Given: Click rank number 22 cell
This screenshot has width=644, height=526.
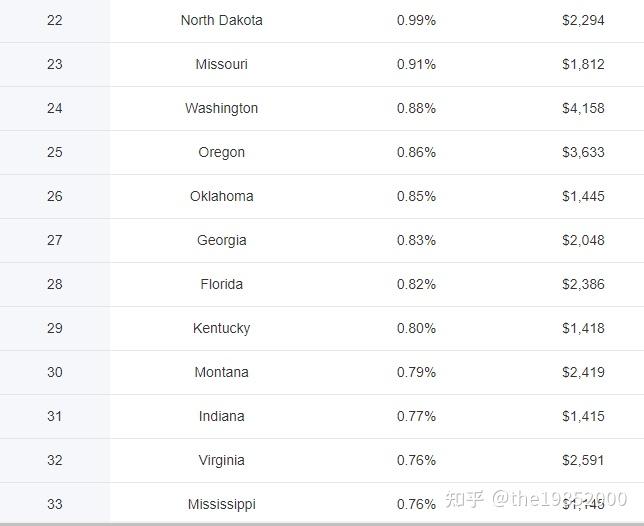Looking at the screenshot, I should (x=55, y=20).
